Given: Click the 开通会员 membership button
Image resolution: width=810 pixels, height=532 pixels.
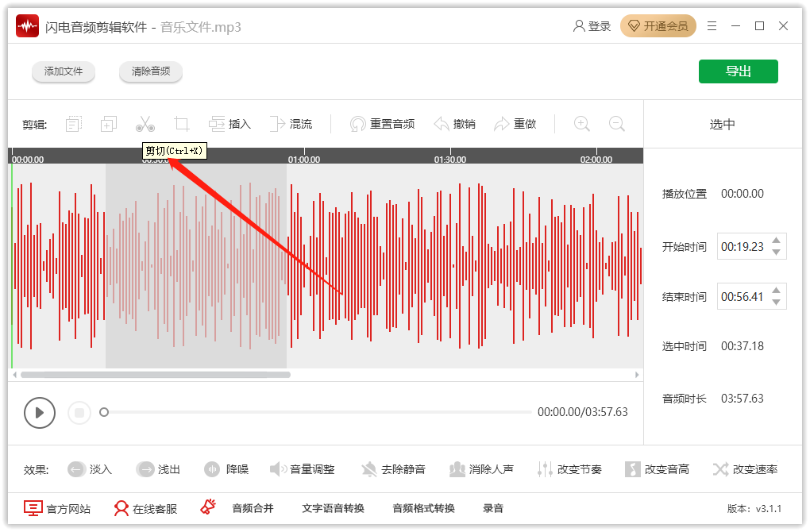Looking at the screenshot, I should 658,26.
